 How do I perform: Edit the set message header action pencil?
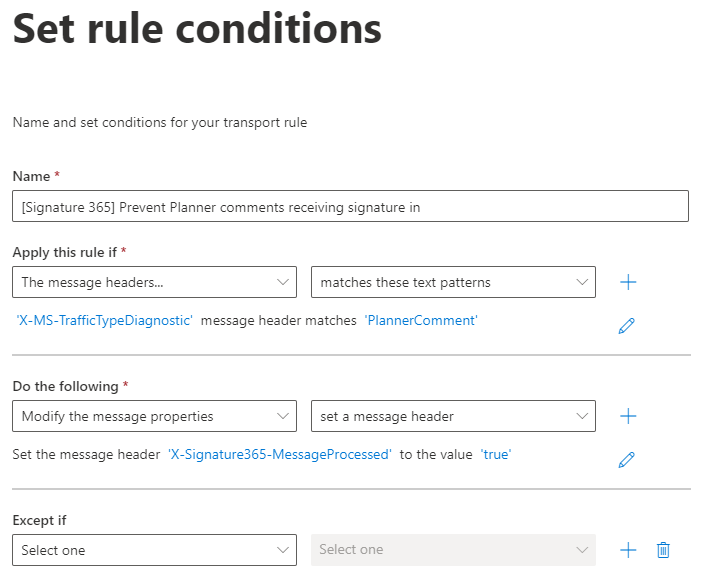point(626,460)
